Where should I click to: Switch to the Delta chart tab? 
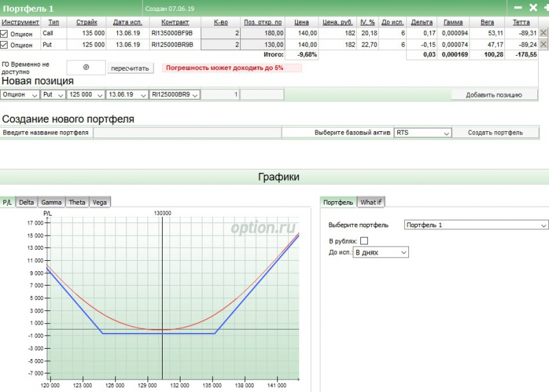pos(27,202)
